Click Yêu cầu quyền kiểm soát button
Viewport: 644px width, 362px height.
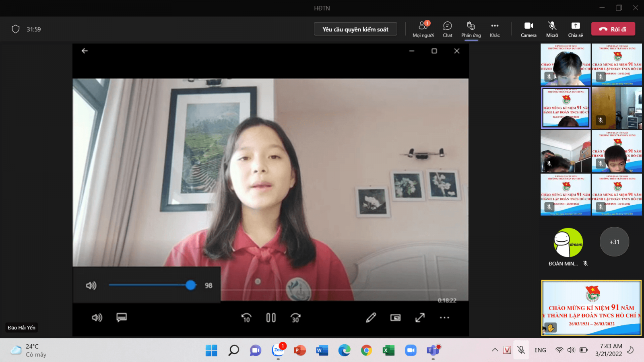pos(355,29)
